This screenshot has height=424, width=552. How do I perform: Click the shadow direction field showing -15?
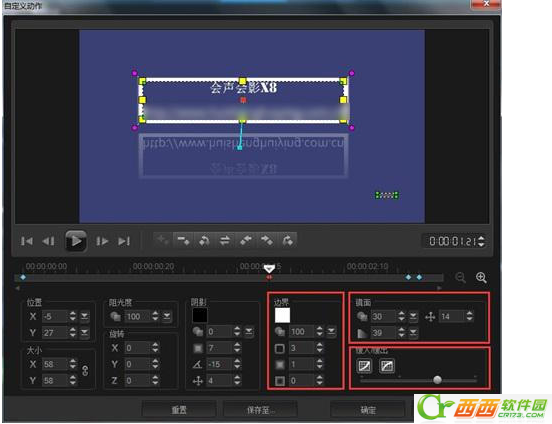coord(220,364)
